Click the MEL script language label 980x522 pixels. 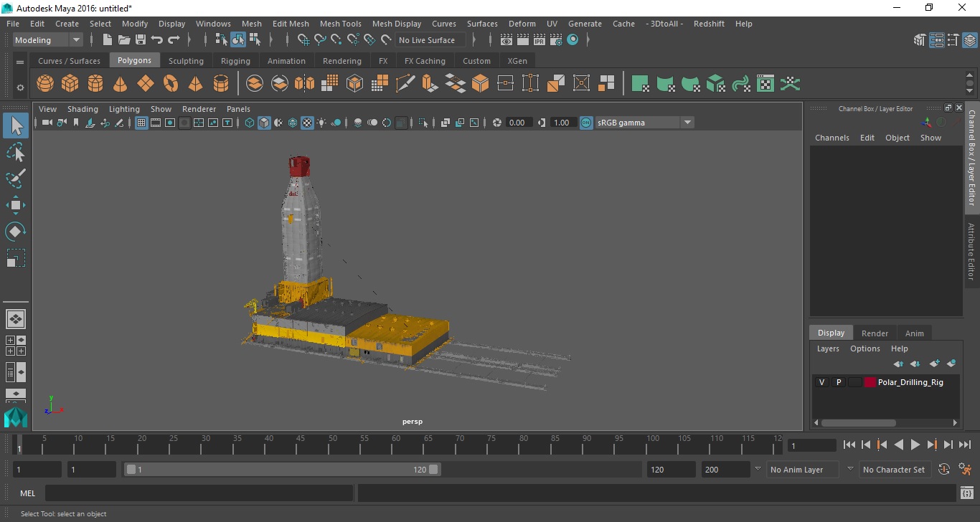(x=27, y=493)
